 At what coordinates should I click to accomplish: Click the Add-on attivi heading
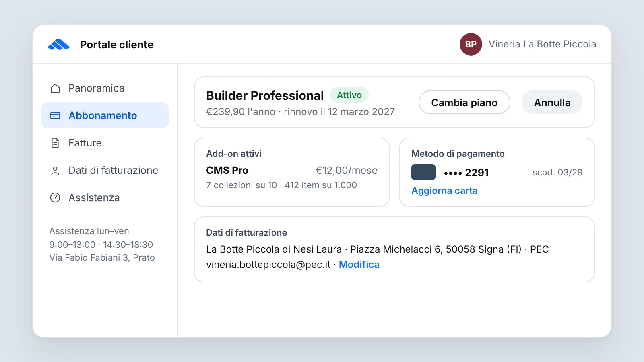234,154
